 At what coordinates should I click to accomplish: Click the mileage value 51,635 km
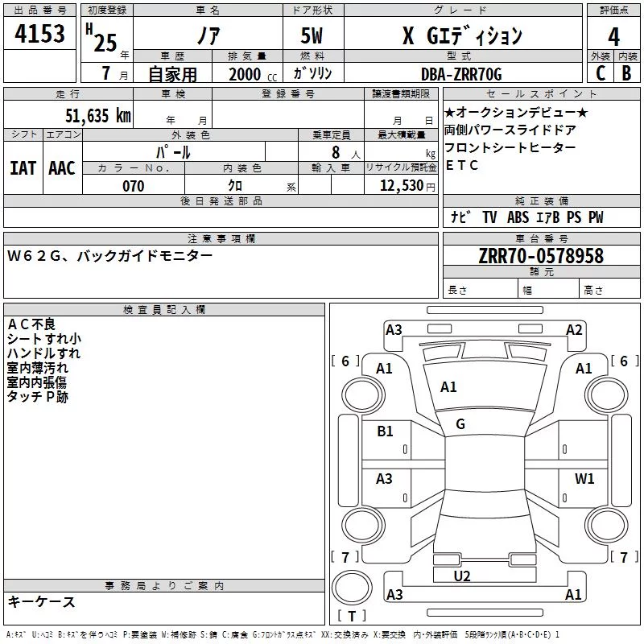click(98, 115)
